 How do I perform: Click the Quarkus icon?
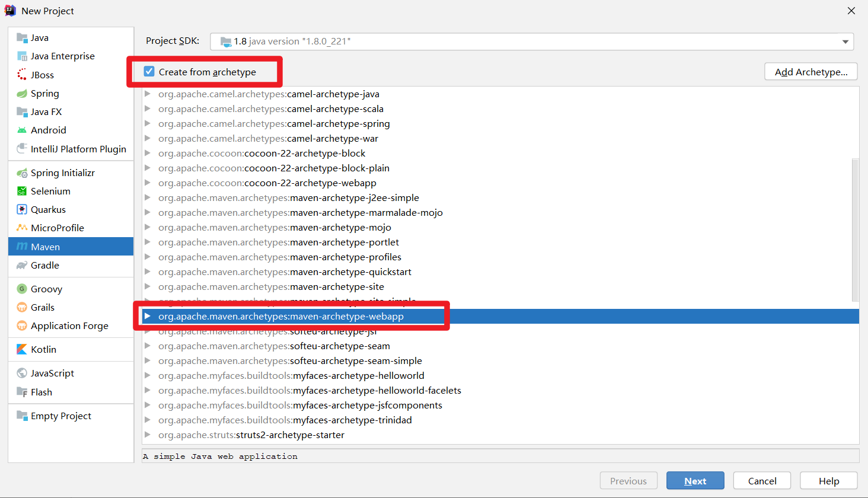point(22,210)
